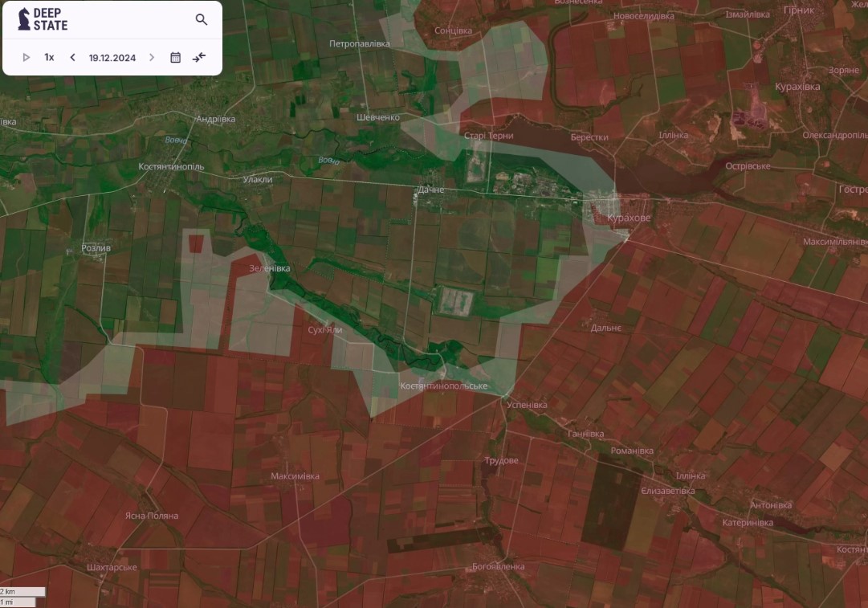Click the Курахове town label
The height and width of the screenshot is (608, 868).
629,218
